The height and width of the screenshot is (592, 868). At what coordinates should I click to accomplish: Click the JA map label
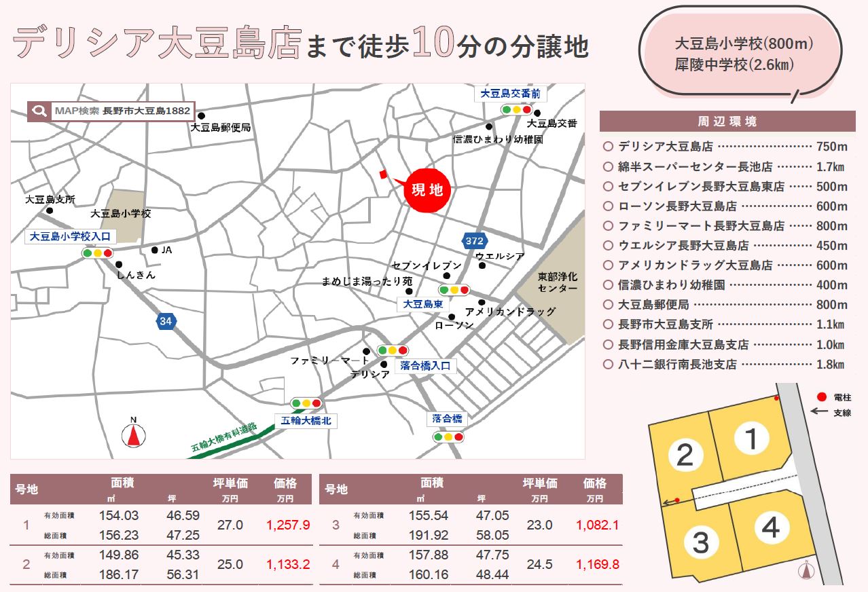(x=166, y=250)
